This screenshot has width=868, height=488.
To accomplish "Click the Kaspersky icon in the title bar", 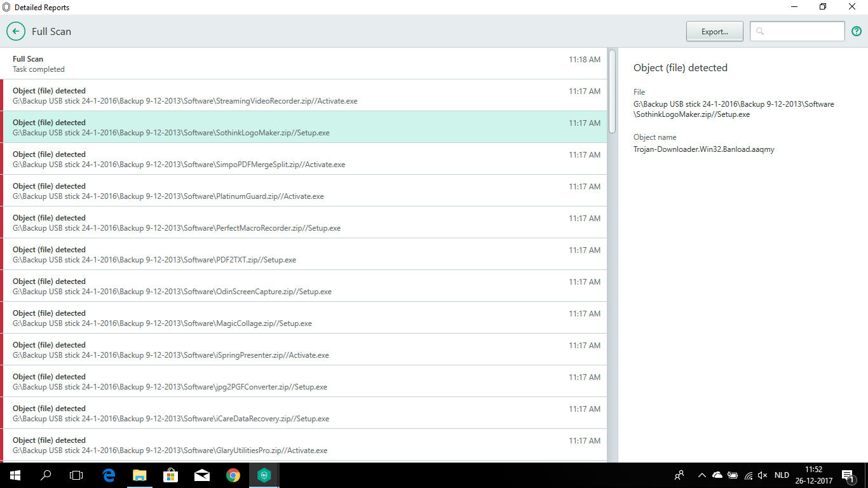I will point(6,7).
